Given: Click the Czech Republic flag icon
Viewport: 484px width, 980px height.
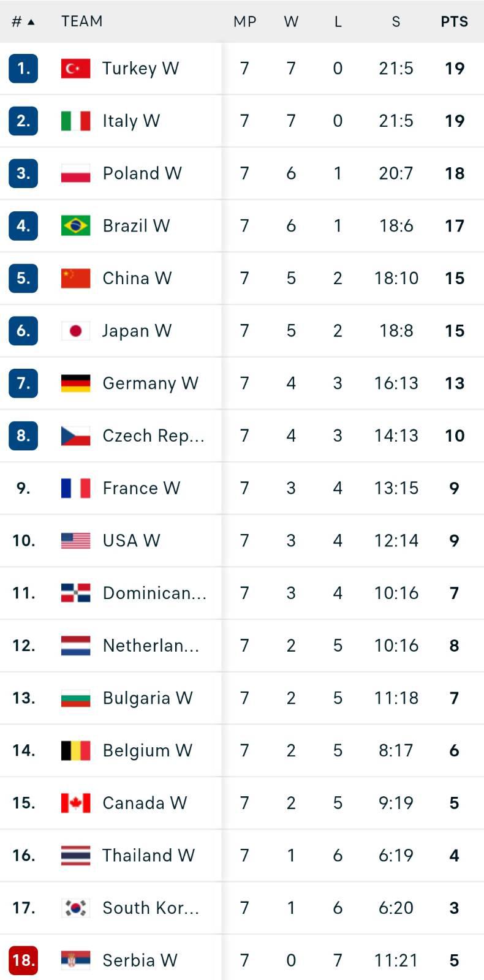Looking at the screenshot, I should tap(75, 435).
